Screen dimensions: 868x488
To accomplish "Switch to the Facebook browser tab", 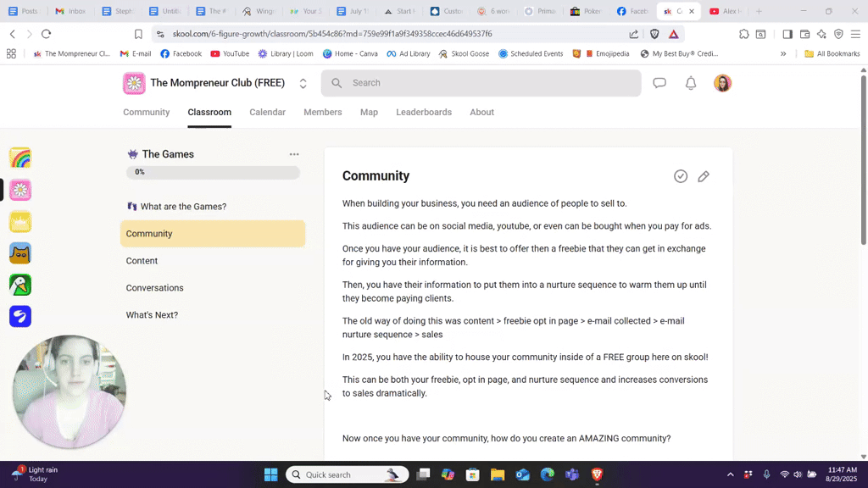I will click(633, 11).
